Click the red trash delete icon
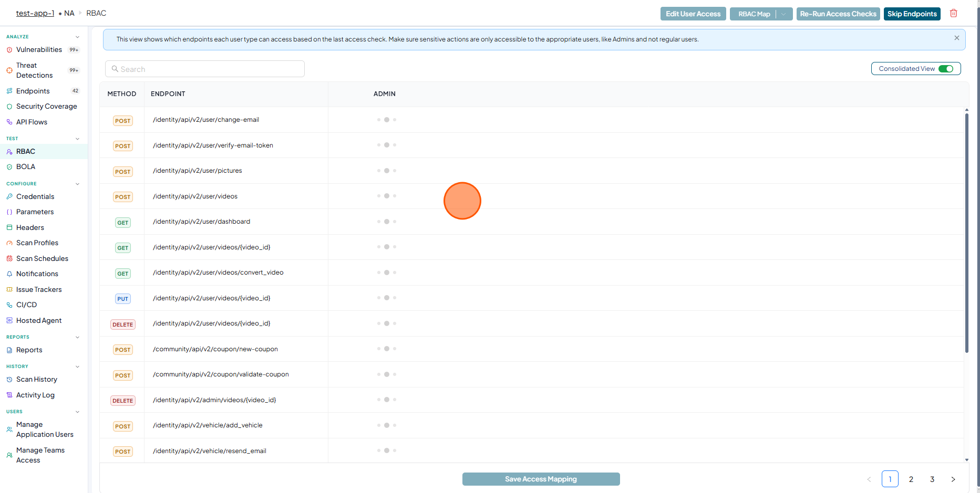Image resolution: width=980 pixels, height=493 pixels. [954, 14]
